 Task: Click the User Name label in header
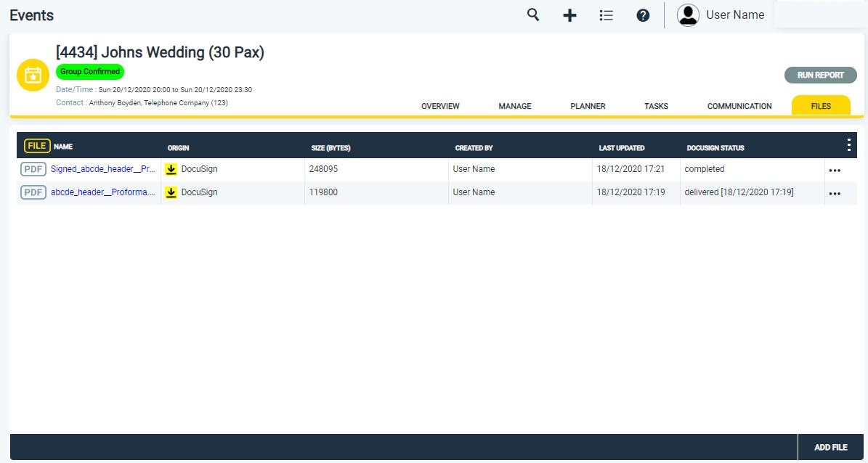click(x=735, y=15)
